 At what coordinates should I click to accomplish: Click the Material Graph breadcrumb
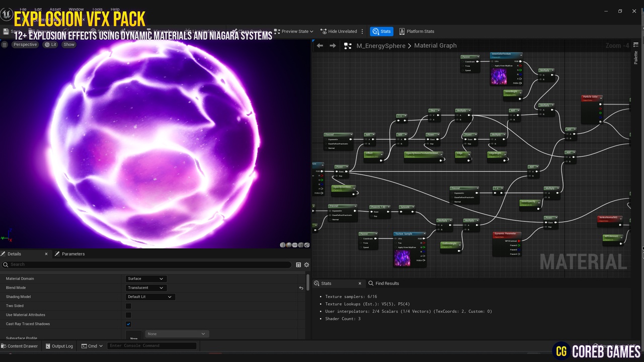pyautogui.click(x=435, y=46)
